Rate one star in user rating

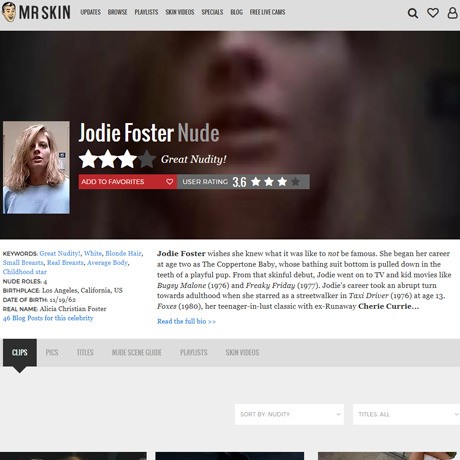pos(256,182)
